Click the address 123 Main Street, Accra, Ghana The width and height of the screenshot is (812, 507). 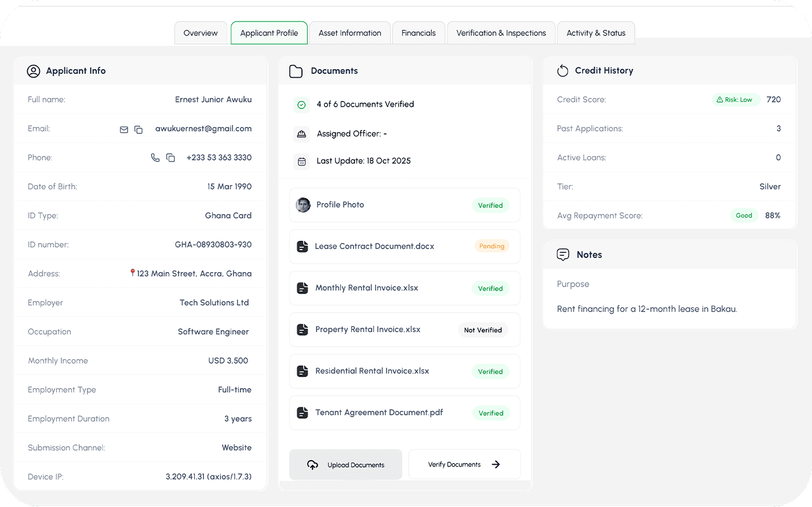pyautogui.click(x=194, y=274)
